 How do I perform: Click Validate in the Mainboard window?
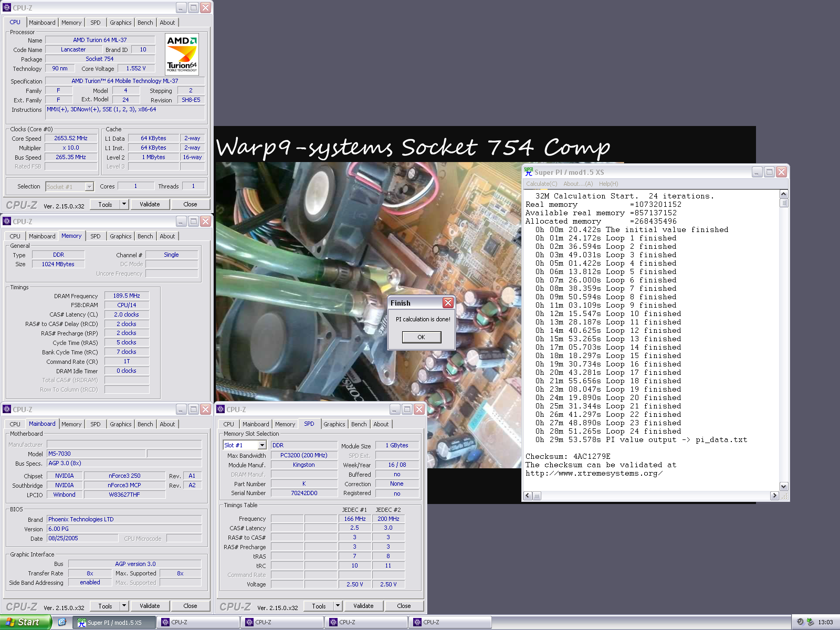(150, 606)
